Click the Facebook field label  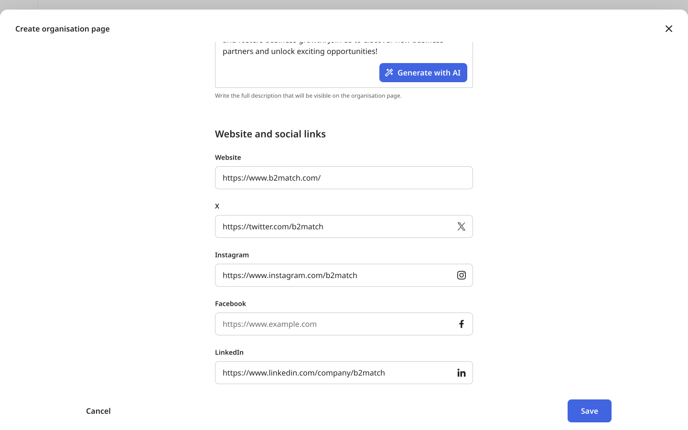point(230,303)
